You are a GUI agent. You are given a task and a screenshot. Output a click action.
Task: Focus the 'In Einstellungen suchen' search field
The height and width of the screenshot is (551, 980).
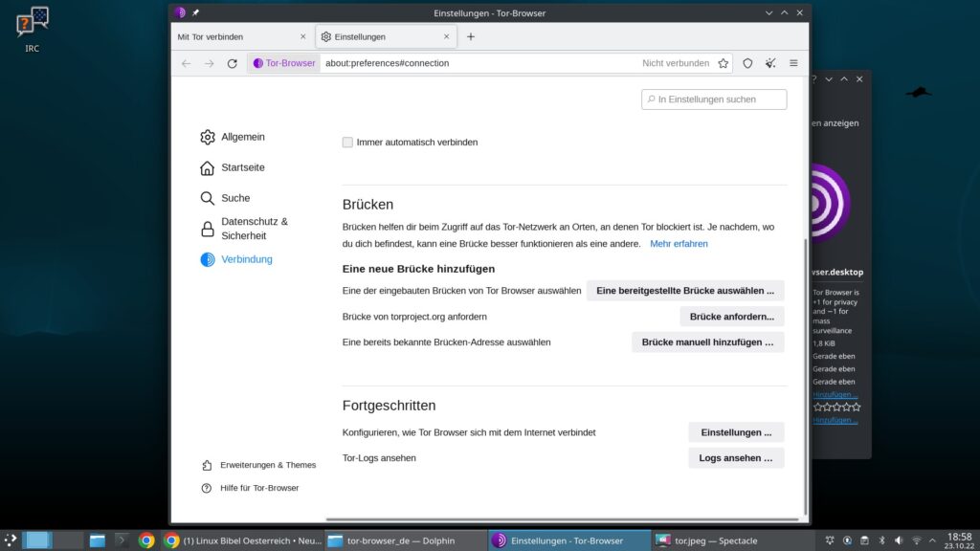(714, 99)
